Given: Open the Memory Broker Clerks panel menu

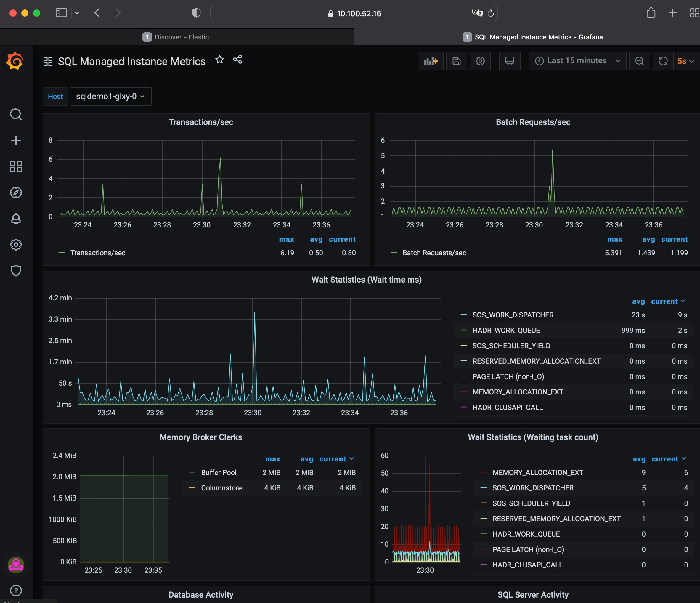Looking at the screenshot, I should (201, 437).
